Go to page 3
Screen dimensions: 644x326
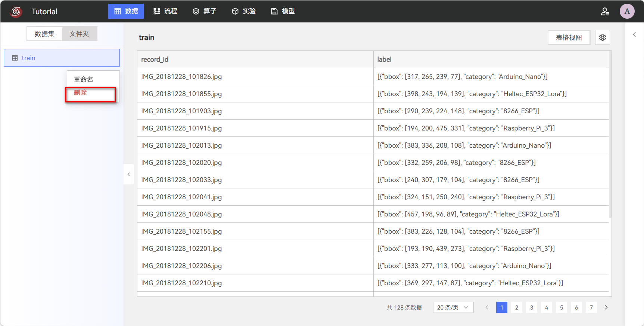click(x=532, y=307)
